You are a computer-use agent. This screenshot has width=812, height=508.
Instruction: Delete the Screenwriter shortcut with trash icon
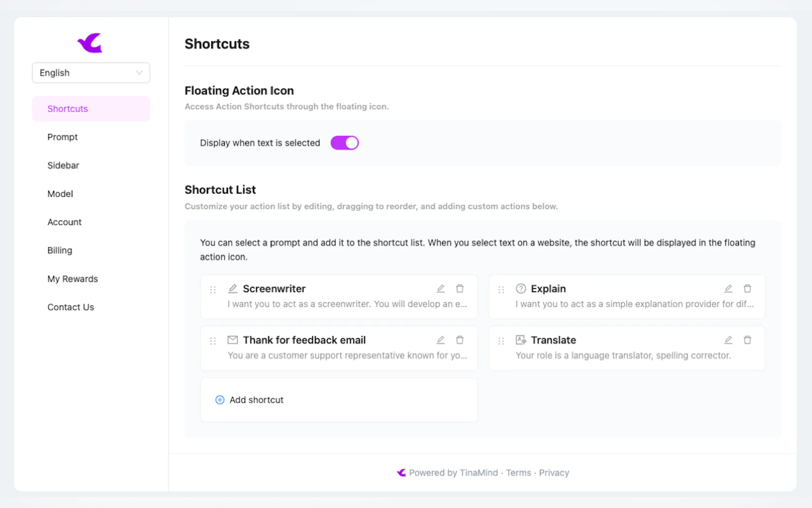pyautogui.click(x=459, y=289)
